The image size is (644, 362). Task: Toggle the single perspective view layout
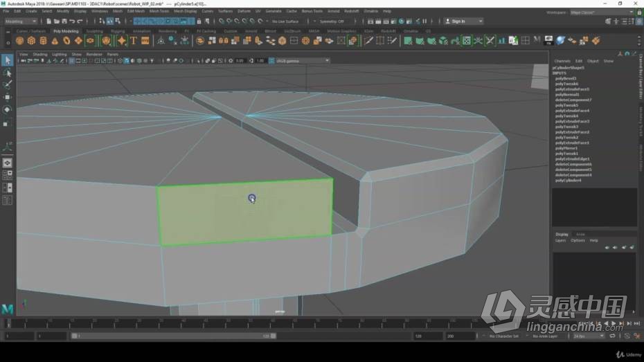click(8, 163)
